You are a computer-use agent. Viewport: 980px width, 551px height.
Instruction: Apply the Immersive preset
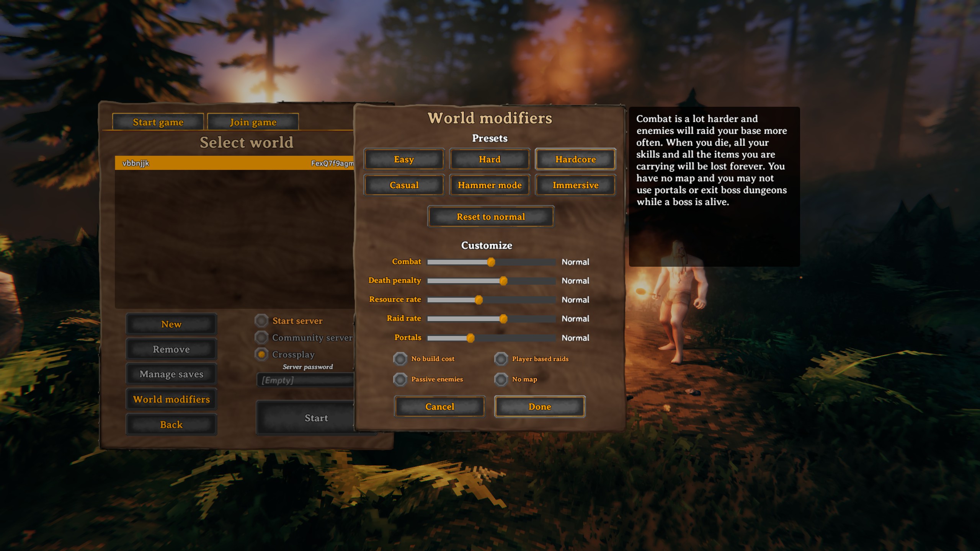(x=575, y=185)
